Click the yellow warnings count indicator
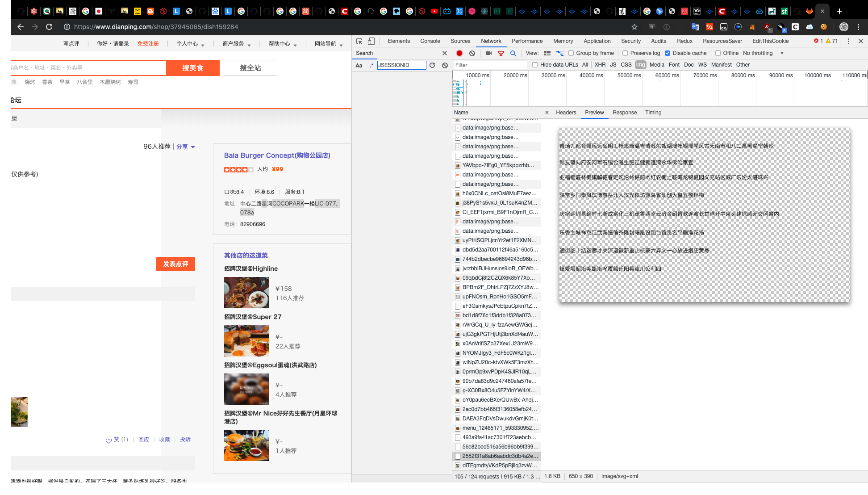The height and width of the screenshot is (495, 868). coord(832,41)
